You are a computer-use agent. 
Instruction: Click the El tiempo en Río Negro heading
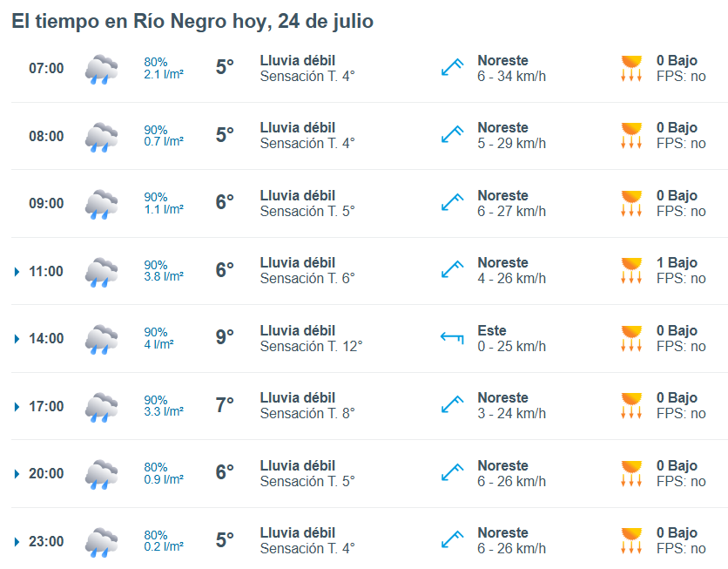192,22
